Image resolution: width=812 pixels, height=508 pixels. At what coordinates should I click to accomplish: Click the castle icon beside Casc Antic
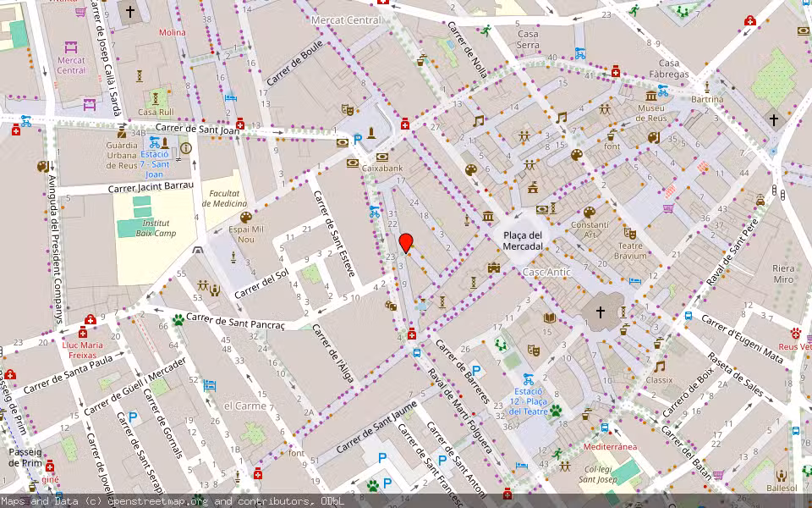click(x=493, y=268)
